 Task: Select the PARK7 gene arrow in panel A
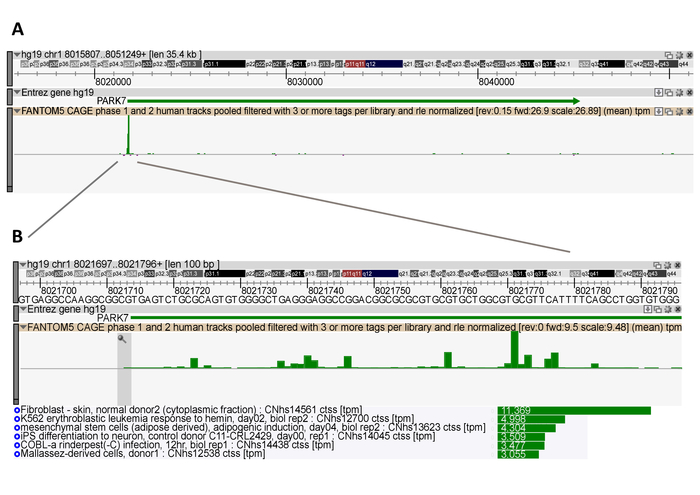click(x=354, y=101)
